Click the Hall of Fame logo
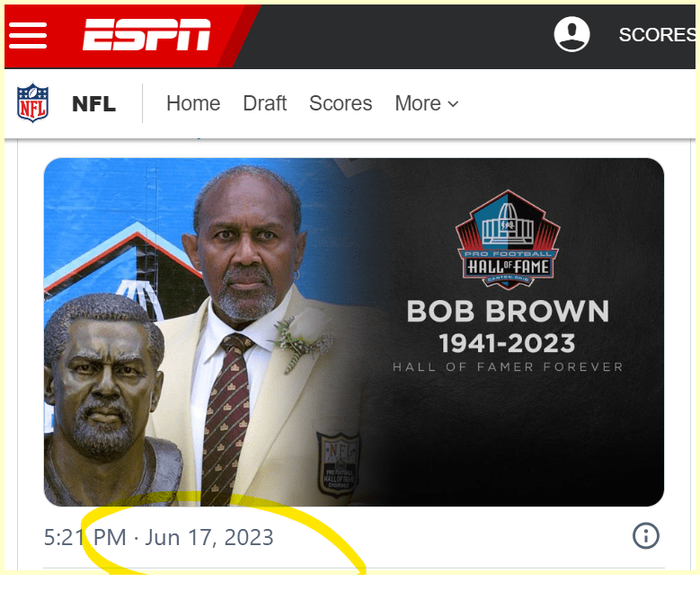 (508, 240)
